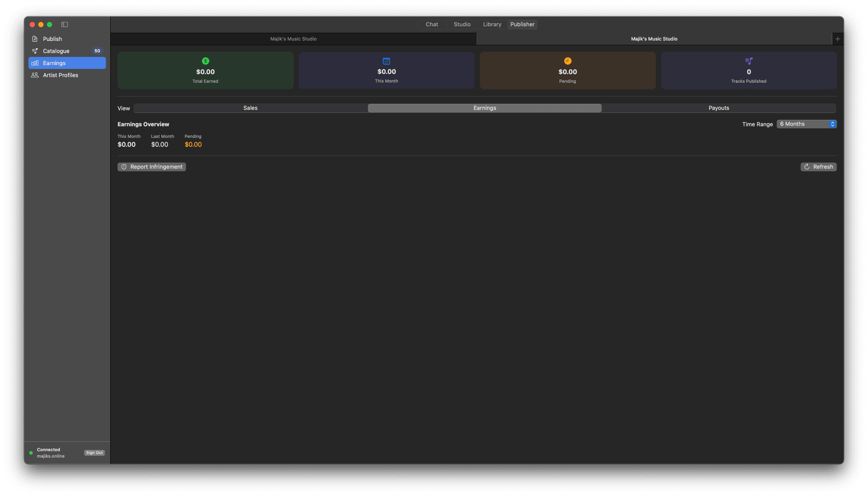Switch to the Chat tab
Viewport: 868px width, 496px height.
point(432,25)
